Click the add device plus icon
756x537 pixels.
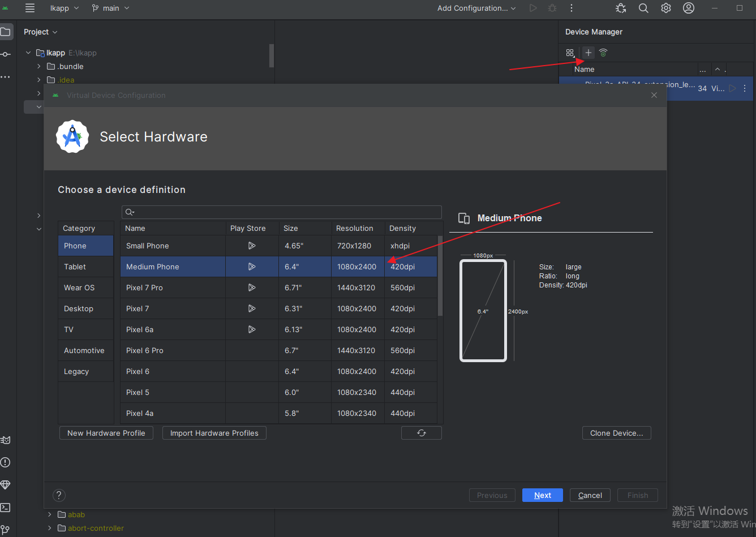589,53
